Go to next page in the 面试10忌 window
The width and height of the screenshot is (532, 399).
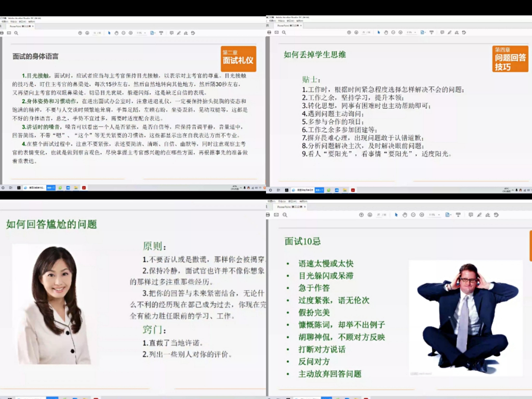pos(370,215)
